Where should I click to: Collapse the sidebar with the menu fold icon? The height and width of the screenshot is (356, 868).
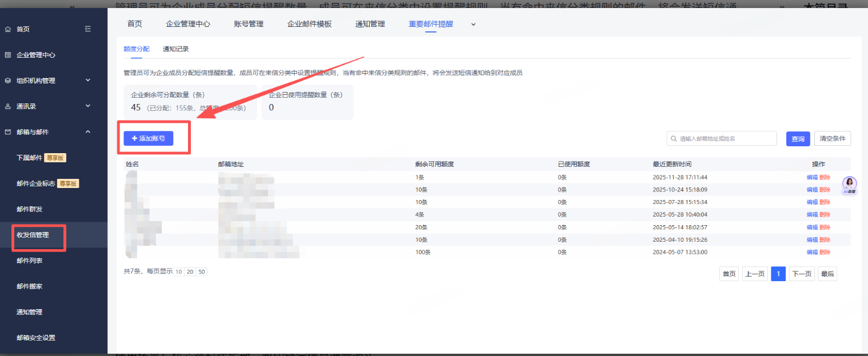pos(87,29)
